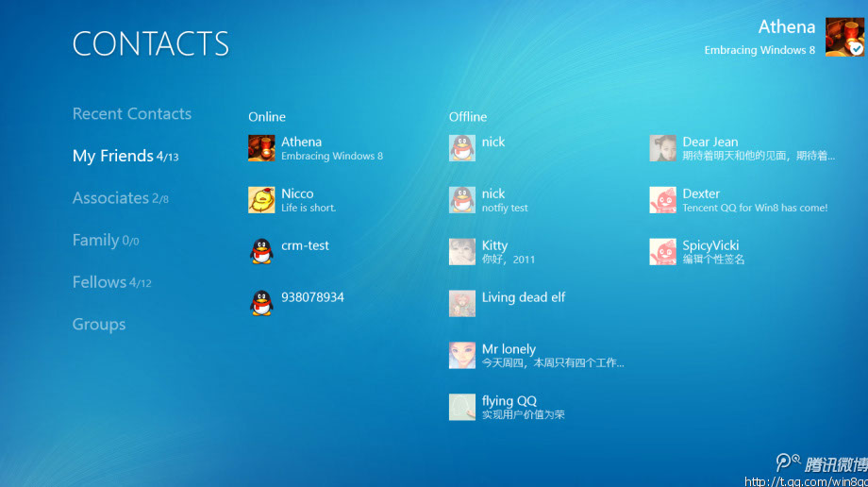Image resolution: width=868 pixels, height=487 pixels.
Task: Click the Tencent Weibo t.qq.com link
Action: pyautogui.click(x=805, y=481)
